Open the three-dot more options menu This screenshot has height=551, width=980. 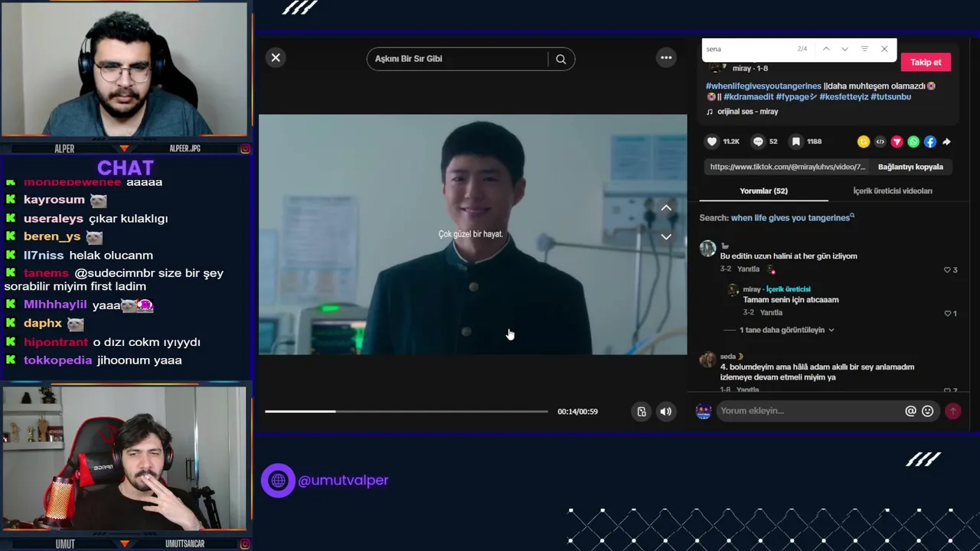pos(666,57)
